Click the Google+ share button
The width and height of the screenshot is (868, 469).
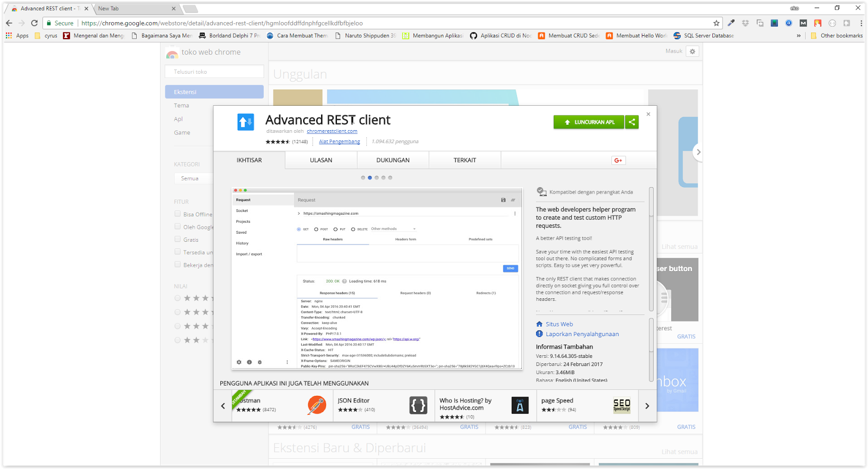618,160
